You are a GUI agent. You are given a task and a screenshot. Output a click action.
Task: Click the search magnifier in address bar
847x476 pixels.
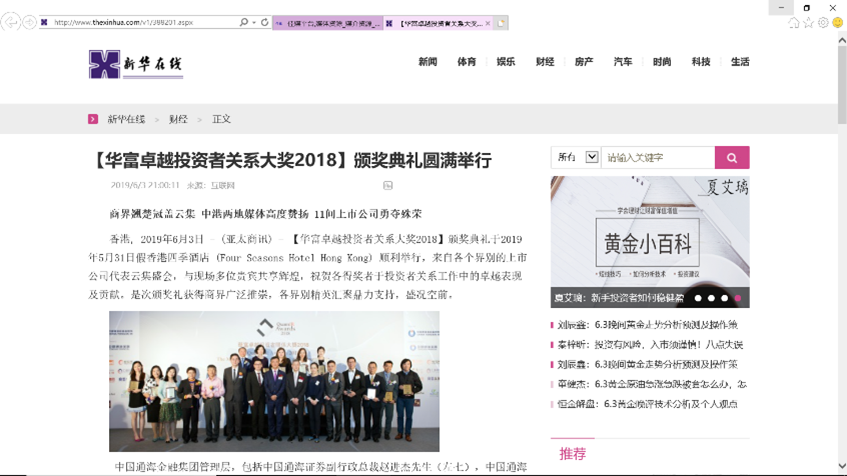click(244, 22)
